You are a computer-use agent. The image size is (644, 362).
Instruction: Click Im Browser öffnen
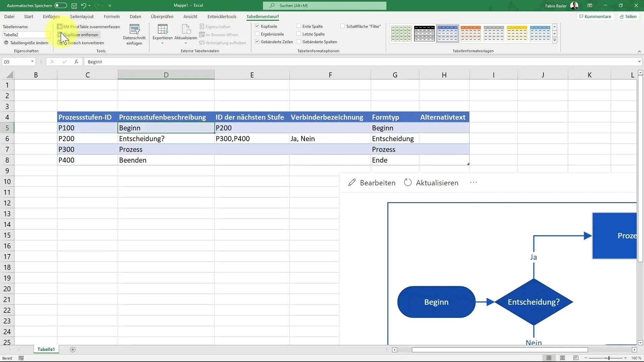[x=219, y=35]
